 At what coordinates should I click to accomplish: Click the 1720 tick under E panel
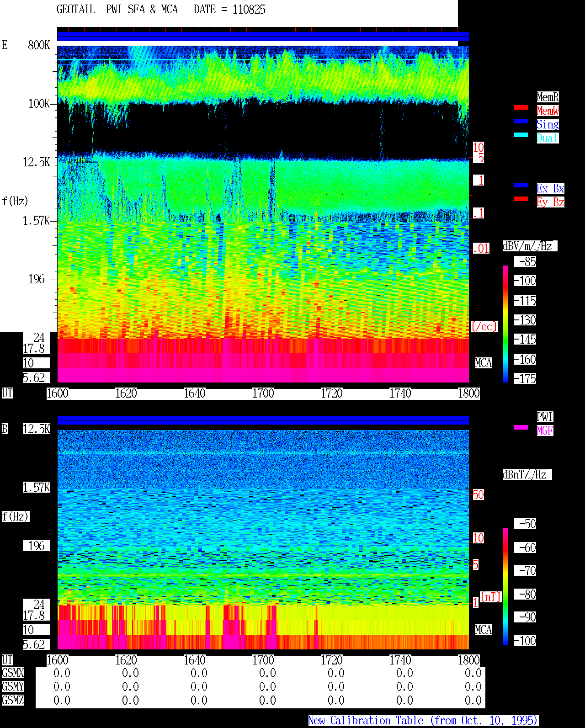tap(332, 393)
